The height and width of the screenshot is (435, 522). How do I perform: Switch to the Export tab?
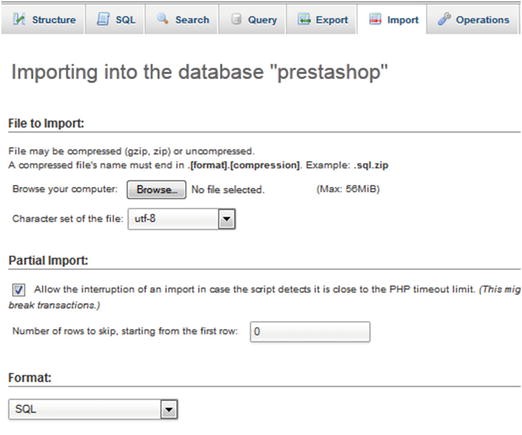(x=322, y=19)
